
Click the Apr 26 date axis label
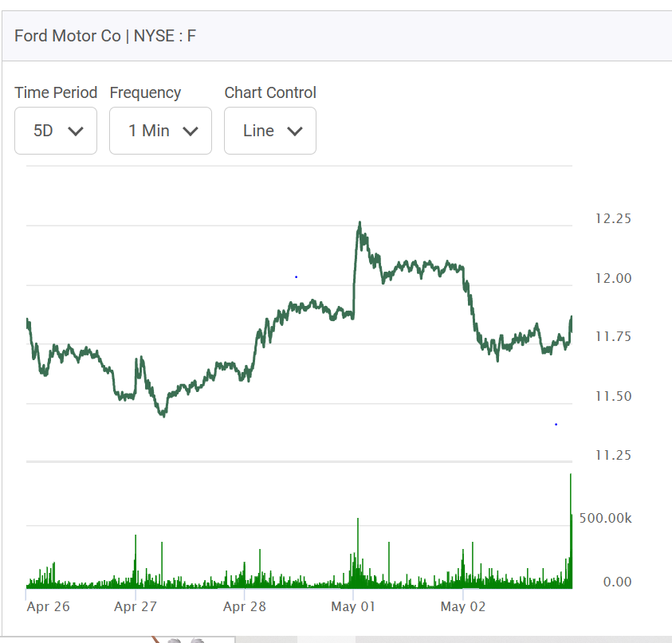(48, 606)
